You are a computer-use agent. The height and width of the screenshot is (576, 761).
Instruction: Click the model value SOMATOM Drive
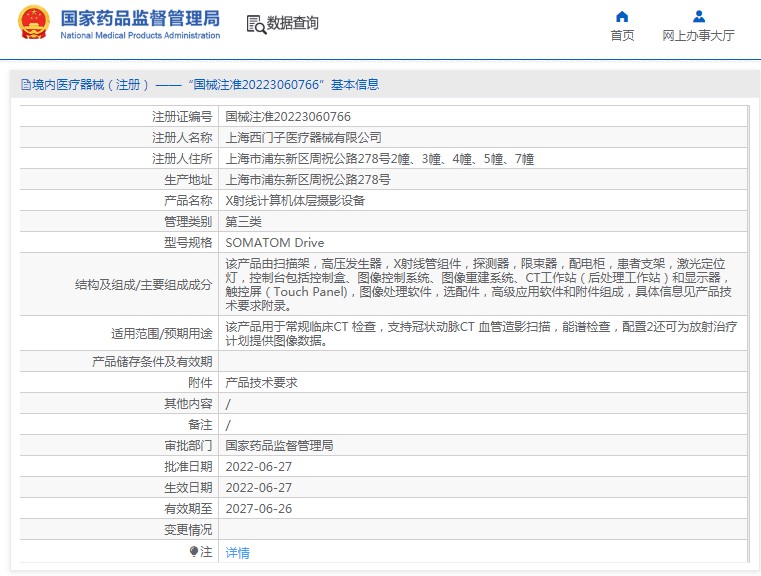pyautogui.click(x=275, y=243)
